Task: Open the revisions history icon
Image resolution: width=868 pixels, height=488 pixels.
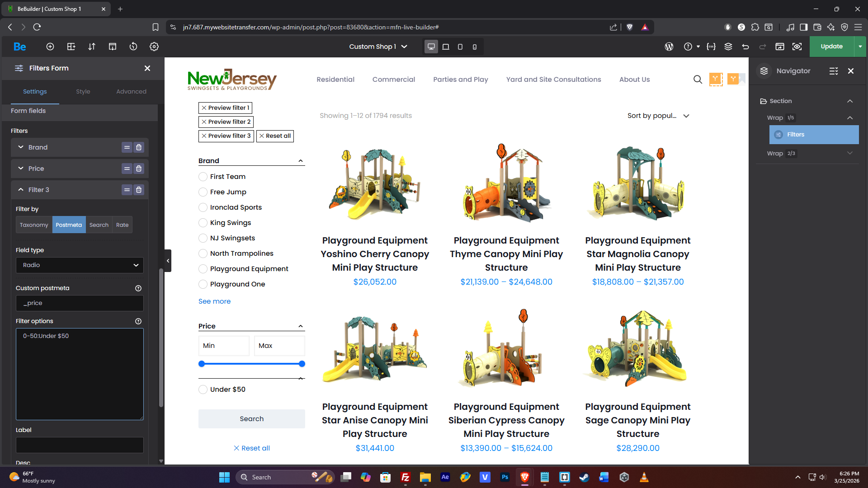Action: point(133,47)
